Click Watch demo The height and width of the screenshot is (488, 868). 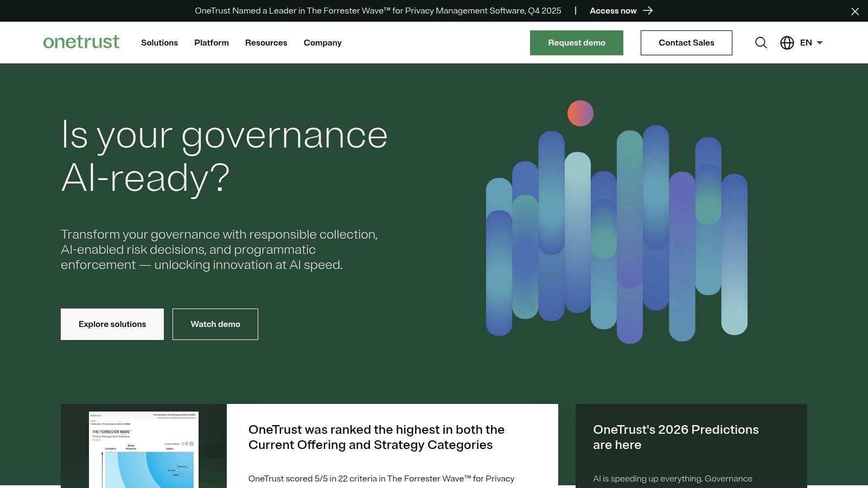(215, 324)
